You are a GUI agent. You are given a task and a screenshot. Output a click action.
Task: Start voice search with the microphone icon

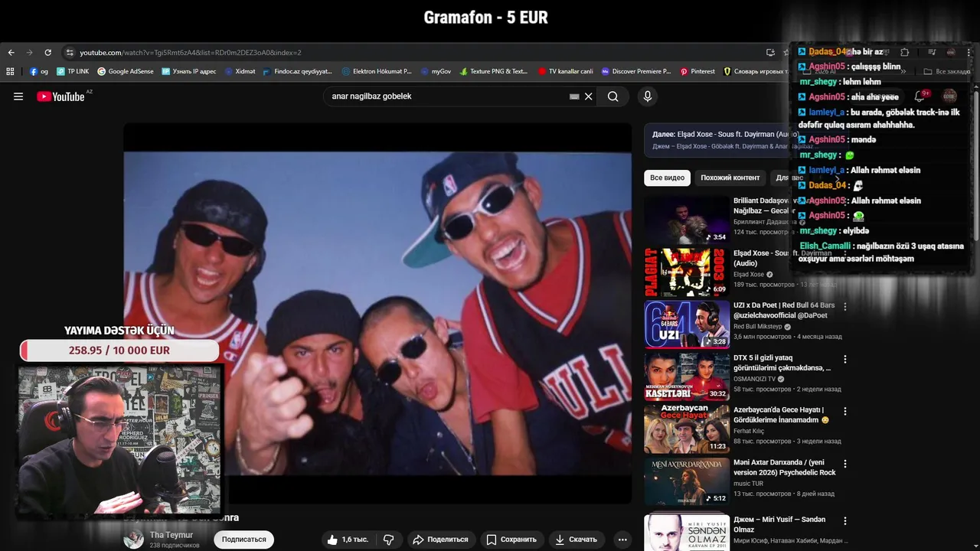pos(648,96)
